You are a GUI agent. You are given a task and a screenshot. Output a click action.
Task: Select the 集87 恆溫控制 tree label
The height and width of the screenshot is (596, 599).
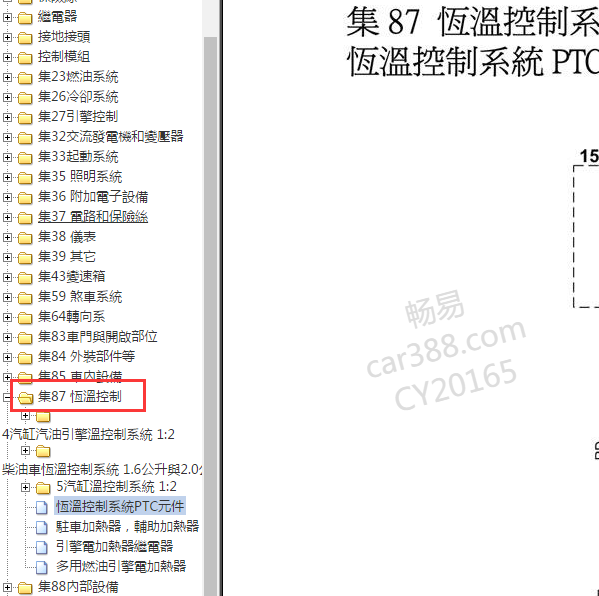point(80,397)
